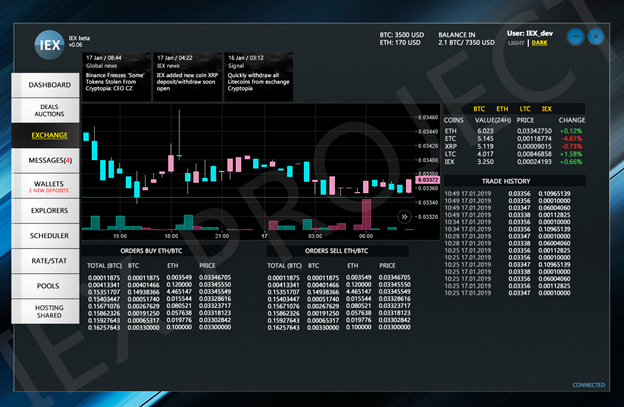Screen dimensions: 624x407
Task: Switch to DARK theme
Action: tap(539, 43)
